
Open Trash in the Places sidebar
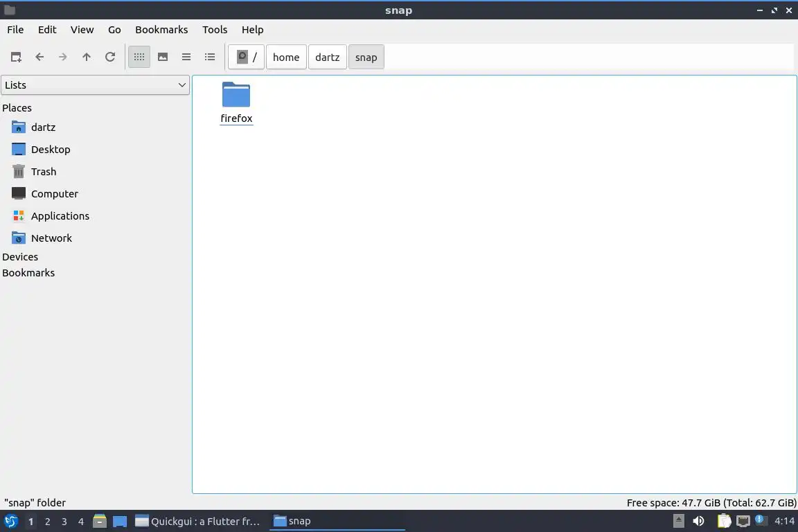(33, 172)
